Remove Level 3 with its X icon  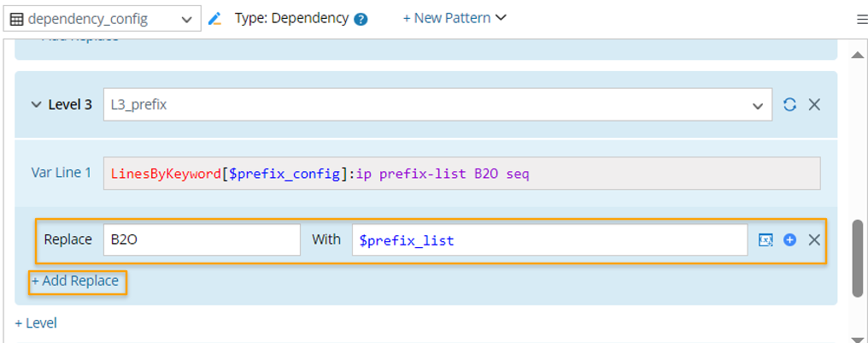pos(814,104)
